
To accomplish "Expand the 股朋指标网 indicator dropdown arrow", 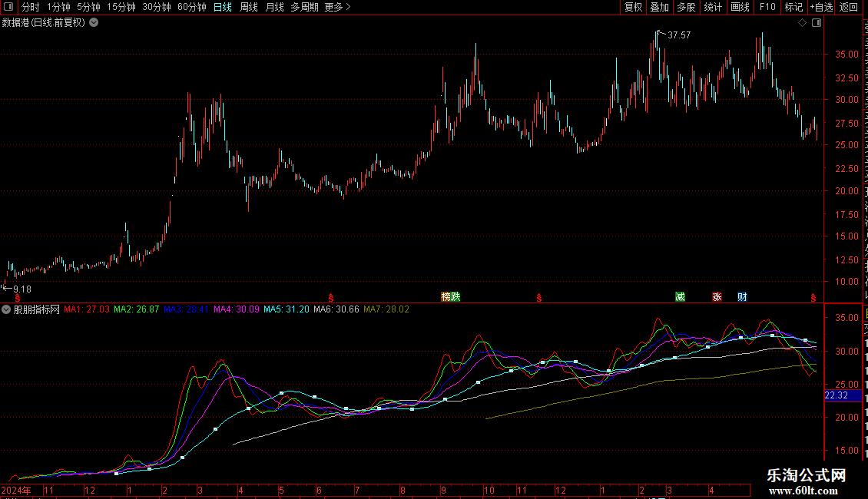I will pyautogui.click(x=6, y=310).
